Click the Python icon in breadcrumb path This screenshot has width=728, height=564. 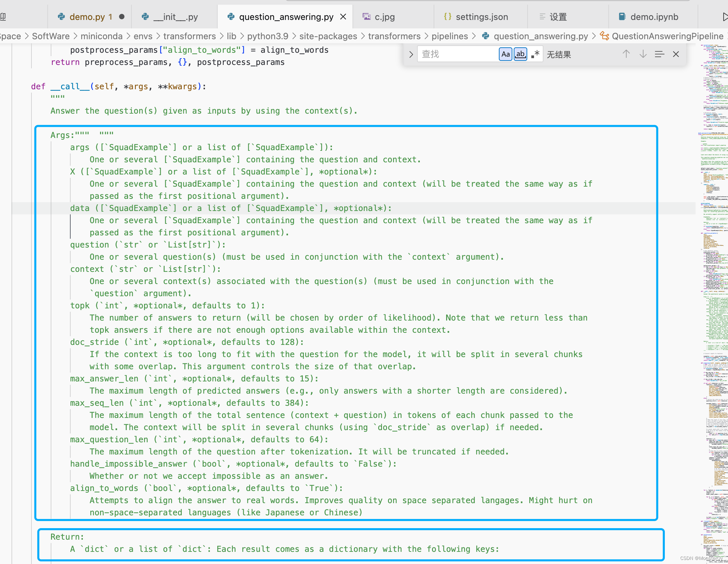click(486, 36)
